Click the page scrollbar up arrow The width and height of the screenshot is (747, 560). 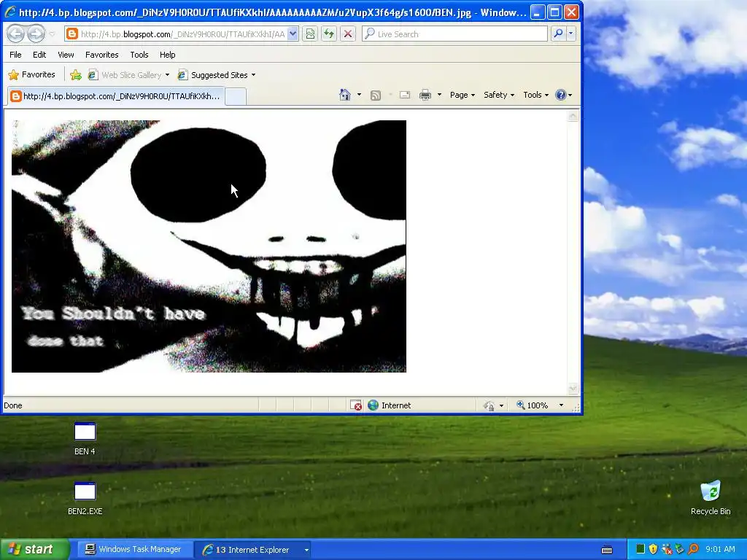click(x=573, y=116)
